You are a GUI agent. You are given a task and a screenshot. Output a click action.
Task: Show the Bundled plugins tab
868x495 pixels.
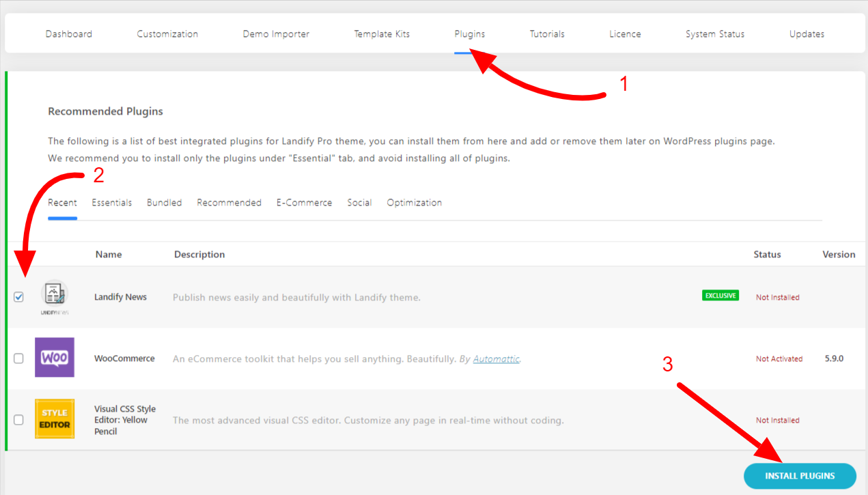tap(165, 203)
